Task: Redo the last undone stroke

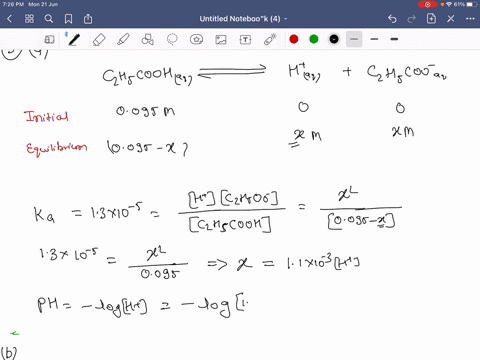Action: [x=412, y=19]
